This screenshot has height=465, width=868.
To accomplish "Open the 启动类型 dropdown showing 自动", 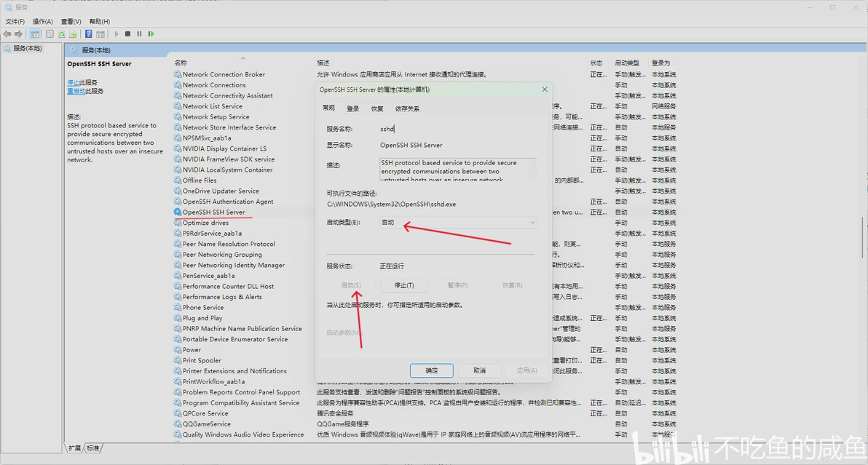I will click(x=458, y=222).
